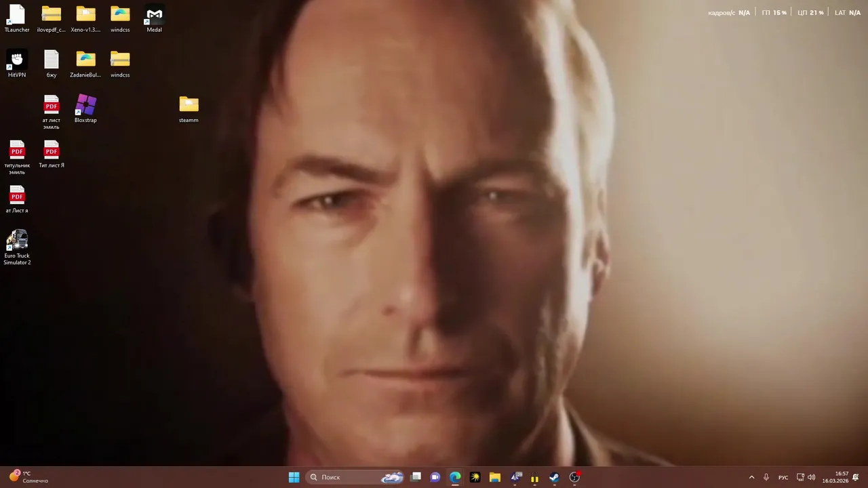Select the windcss folder beside ZadanieBul
The width and height of the screenshot is (868, 488).
120,64
